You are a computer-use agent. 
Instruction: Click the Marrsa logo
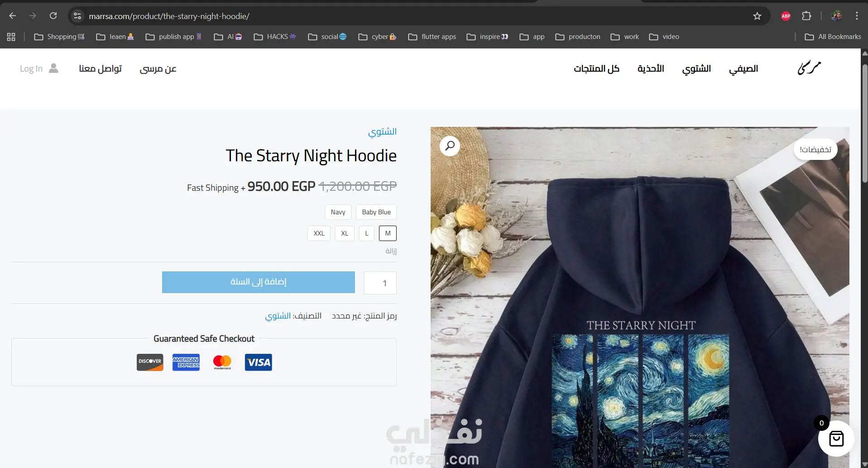click(809, 68)
